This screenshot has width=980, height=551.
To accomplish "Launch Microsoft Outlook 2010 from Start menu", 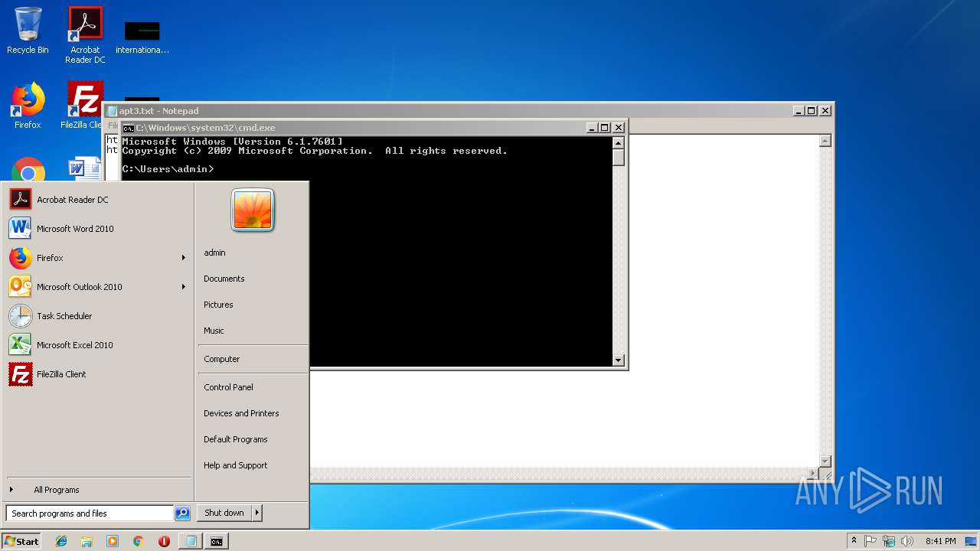I will [97, 287].
